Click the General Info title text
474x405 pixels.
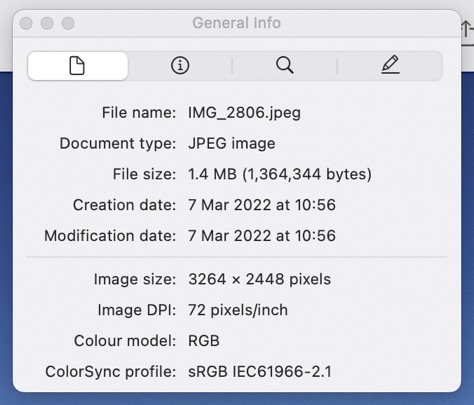point(236,23)
